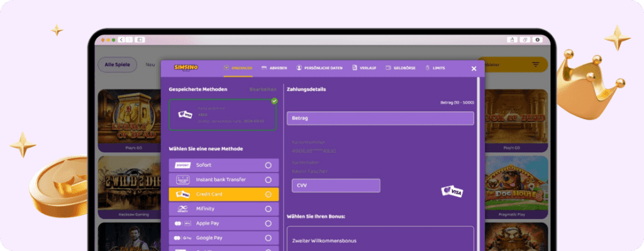Image resolution: width=644 pixels, height=251 pixels.
Task: Select the Sofort radio button
Action: [268, 165]
